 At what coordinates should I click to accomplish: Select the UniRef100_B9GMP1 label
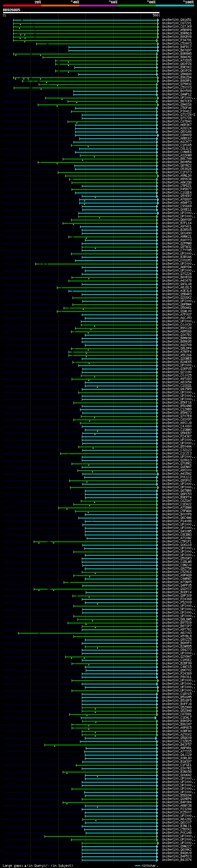pyautogui.click(x=177, y=81)
